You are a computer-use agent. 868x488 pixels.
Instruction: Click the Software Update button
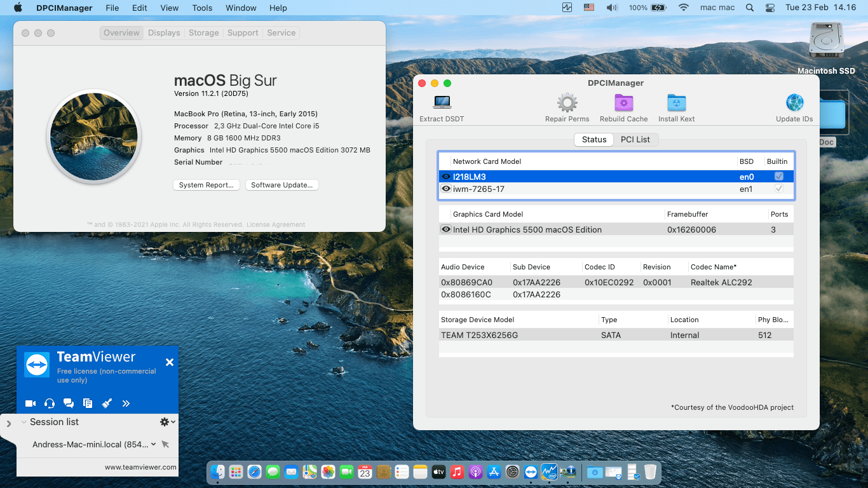(x=281, y=185)
